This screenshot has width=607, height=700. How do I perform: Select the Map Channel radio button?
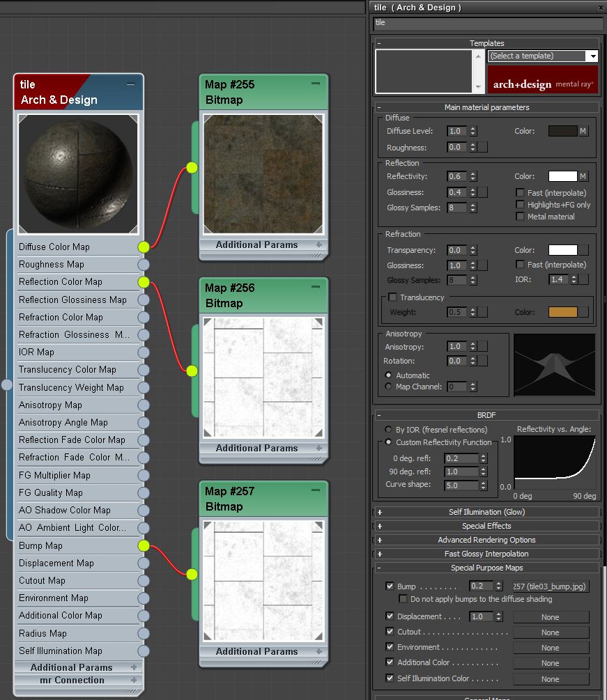(388, 386)
